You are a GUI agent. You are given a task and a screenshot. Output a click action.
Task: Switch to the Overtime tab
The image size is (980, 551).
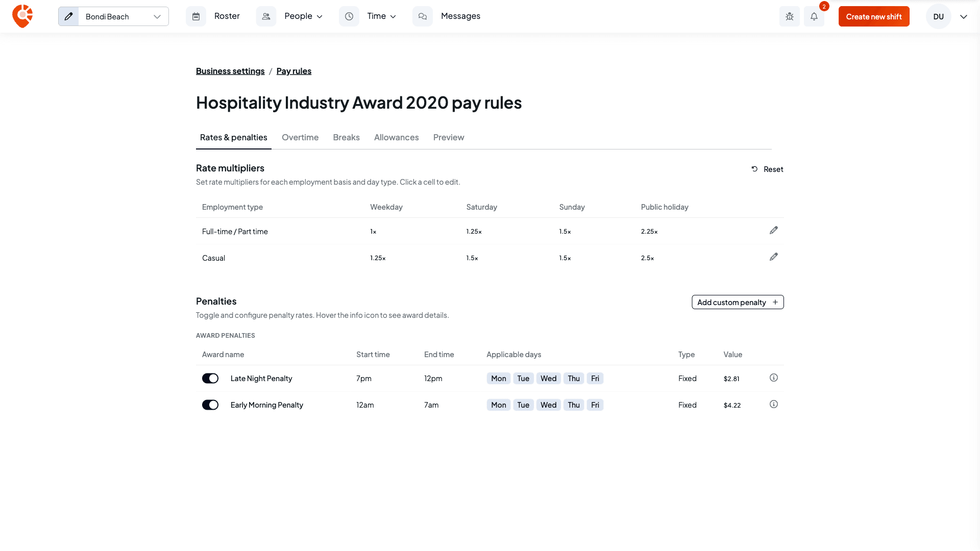tap(300, 137)
